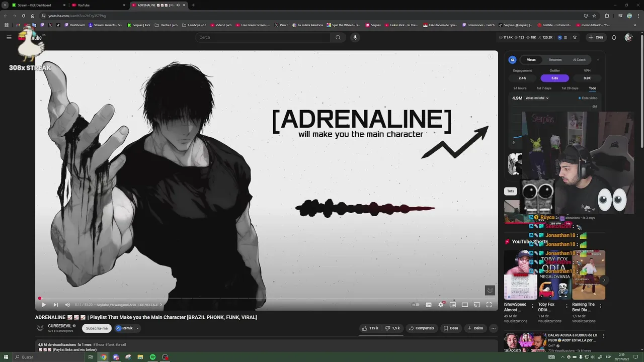This screenshot has width=644, height=362.
Task: Open options for Ranking The Best short
Action: click(601, 306)
